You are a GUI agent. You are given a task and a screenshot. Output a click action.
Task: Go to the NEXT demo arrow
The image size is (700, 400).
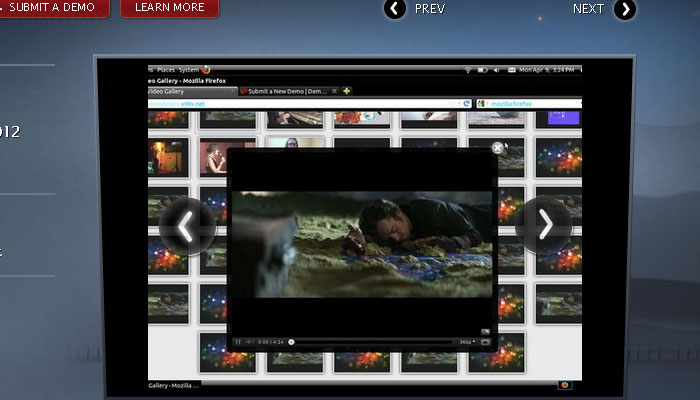point(625,9)
